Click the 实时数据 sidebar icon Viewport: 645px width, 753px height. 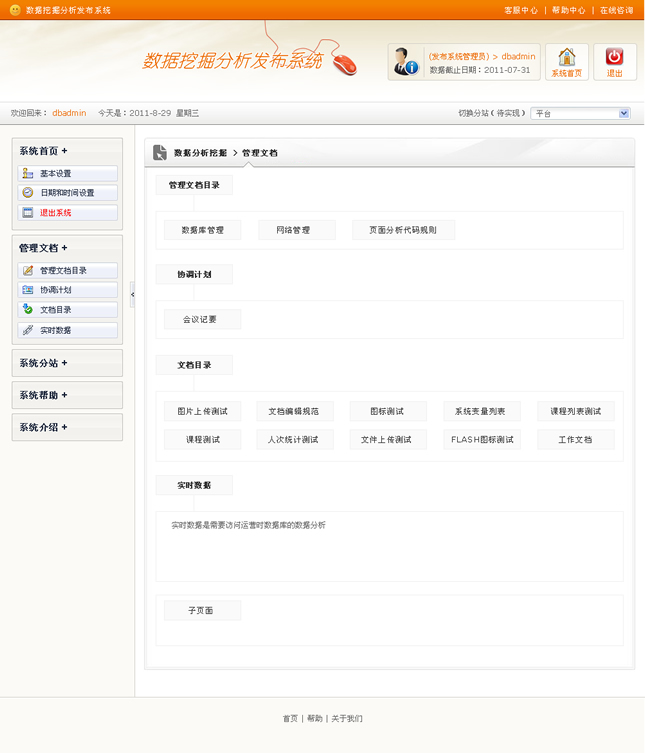click(x=28, y=330)
